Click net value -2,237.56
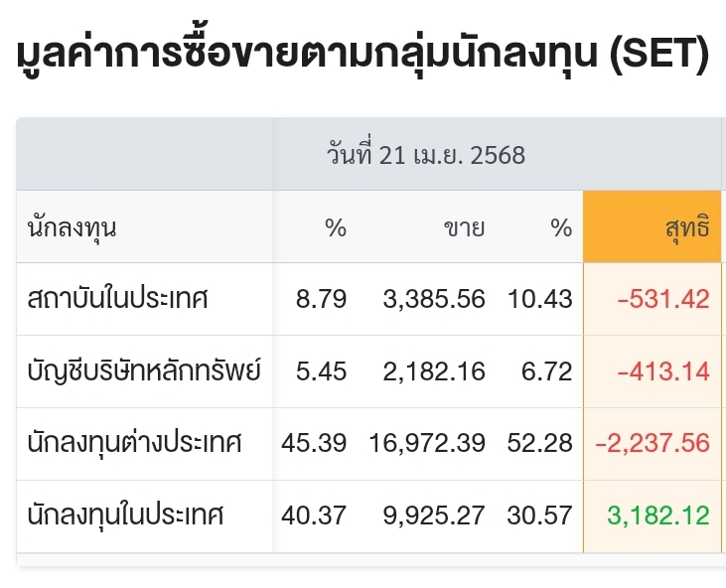726x588 pixels. tap(653, 443)
